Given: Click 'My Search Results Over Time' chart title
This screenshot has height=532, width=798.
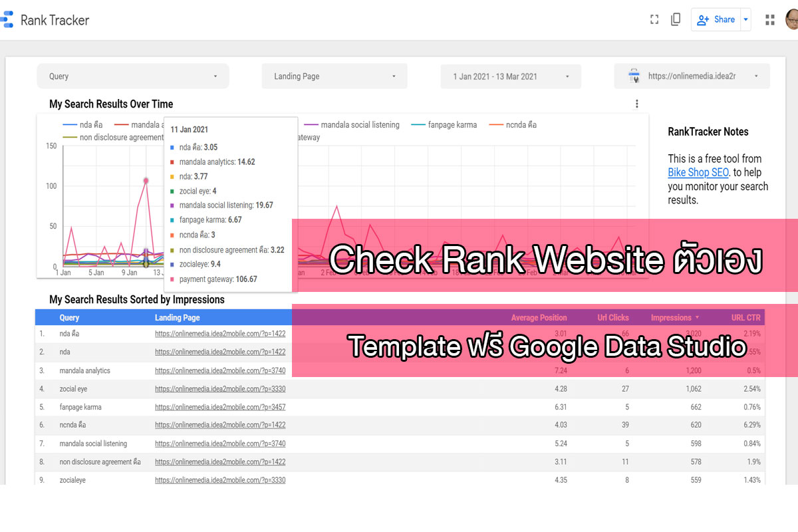Looking at the screenshot, I should pyautogui.click(x=111, y=104).
